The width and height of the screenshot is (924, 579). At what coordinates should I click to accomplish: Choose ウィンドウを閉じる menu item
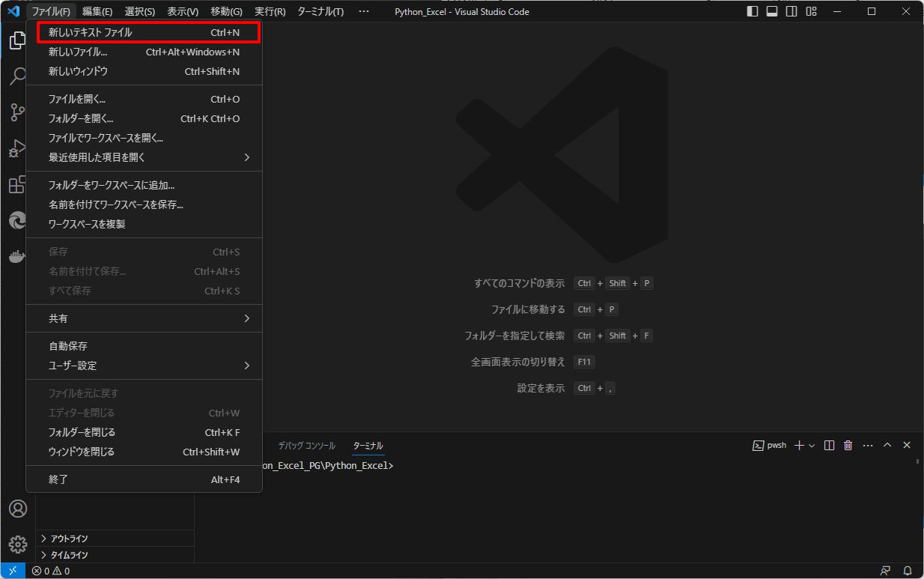tap(144, 452)
